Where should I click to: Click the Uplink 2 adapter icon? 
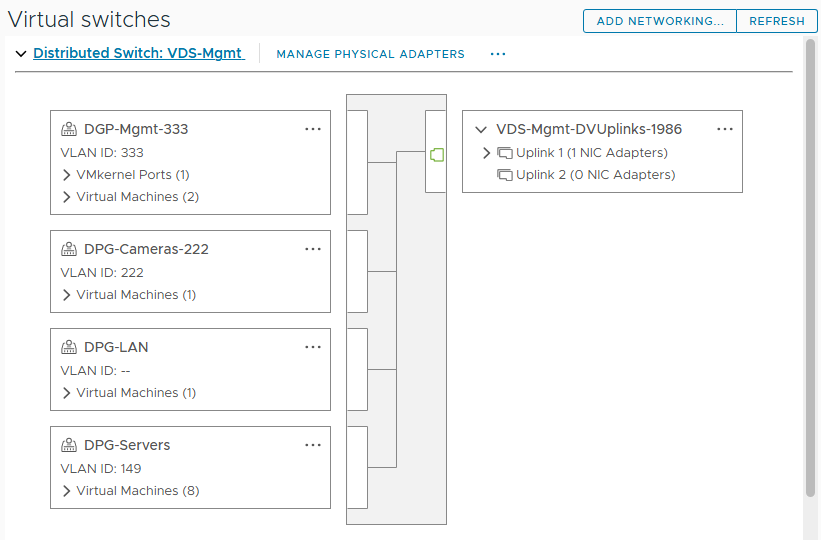click(x=504, y=175)
